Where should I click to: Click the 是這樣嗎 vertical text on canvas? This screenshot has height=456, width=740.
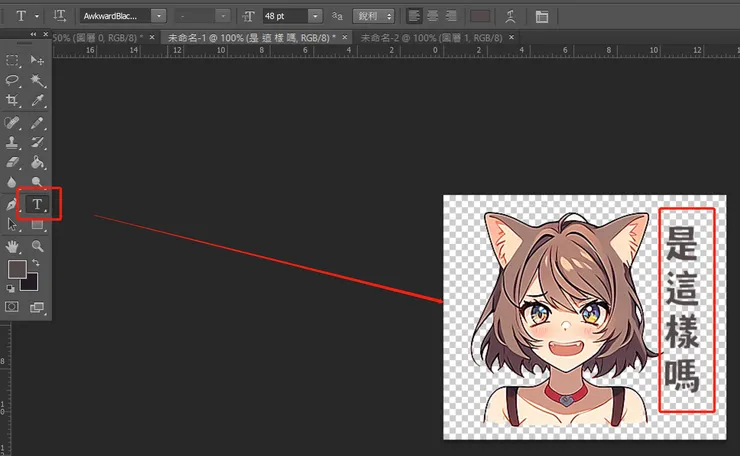tap(682, 309)
